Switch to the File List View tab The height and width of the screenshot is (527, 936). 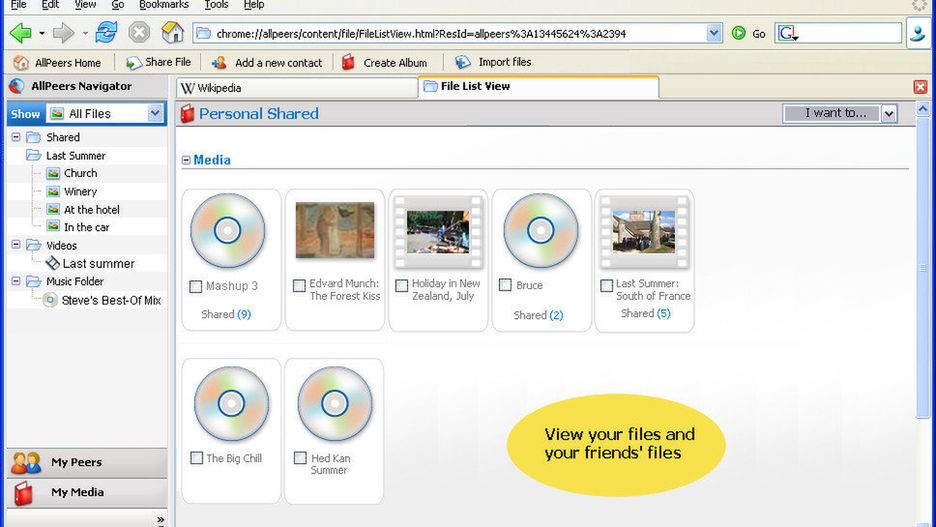[538, 87]
